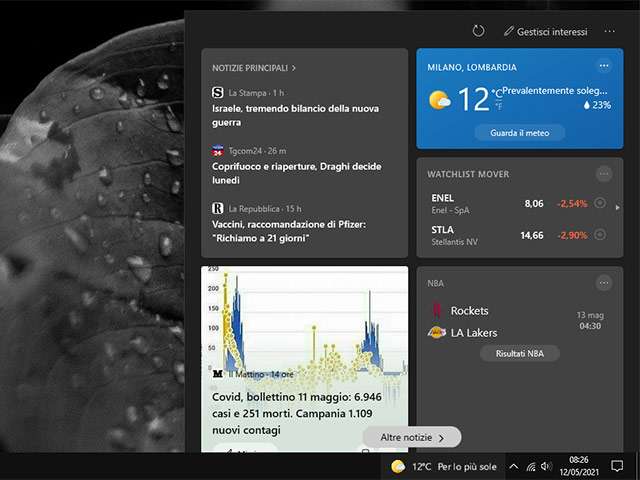The image size is (640, 480).
Task: Refresh the news feed
Action: coord(478,31)
